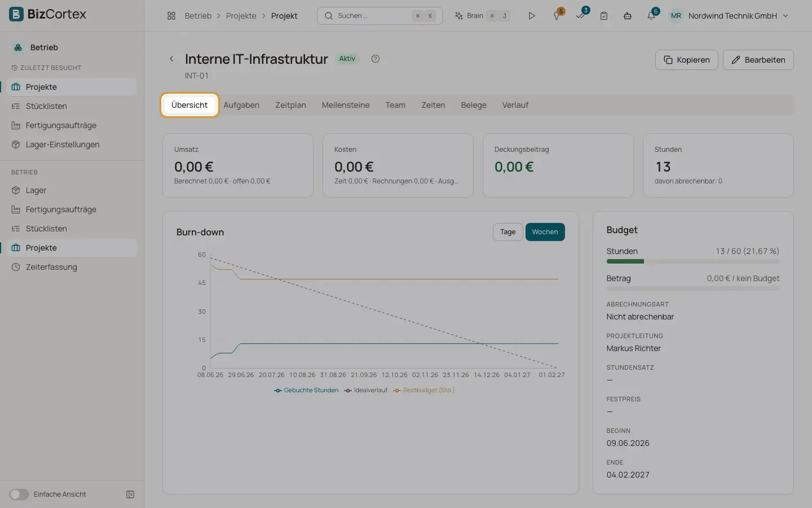The width and height of the screenshot is (812, 508).
Task: Select the Belege tab
Action: point(474,105)
